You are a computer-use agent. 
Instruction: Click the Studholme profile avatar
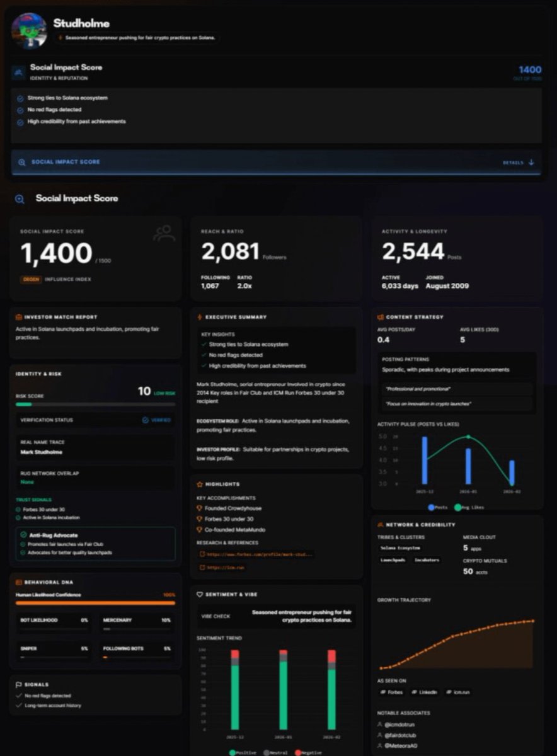click(29, 30)
